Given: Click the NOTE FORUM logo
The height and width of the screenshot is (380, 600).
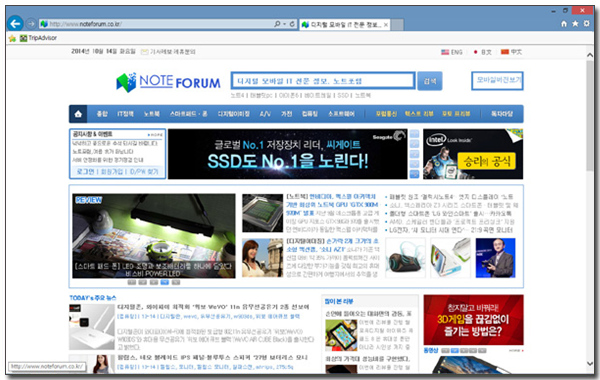Looking at the screenshot, I should point(168,82).
